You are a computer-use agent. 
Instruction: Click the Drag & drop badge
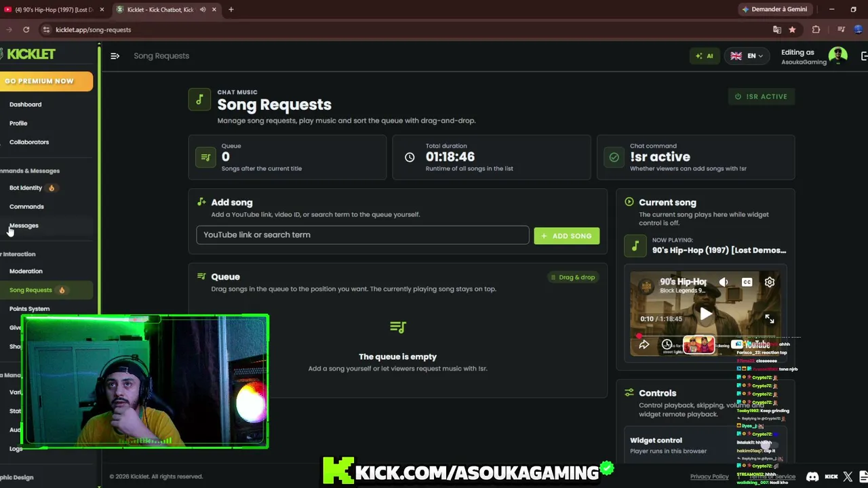(x=572, y=277)
